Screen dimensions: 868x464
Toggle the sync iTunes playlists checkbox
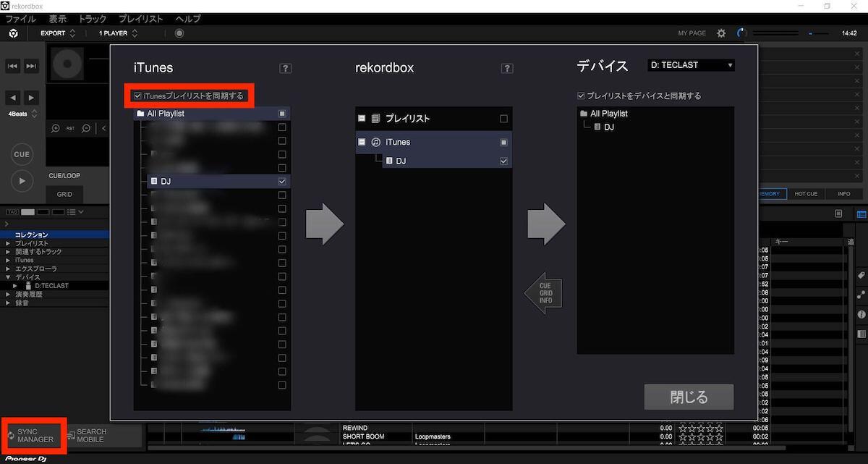[137, 96]
